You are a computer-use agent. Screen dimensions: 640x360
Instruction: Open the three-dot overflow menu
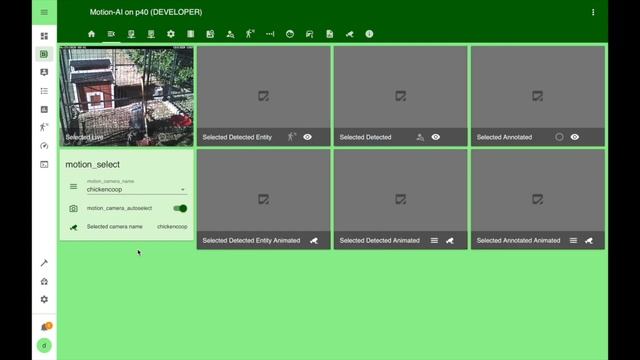point(593,12)
